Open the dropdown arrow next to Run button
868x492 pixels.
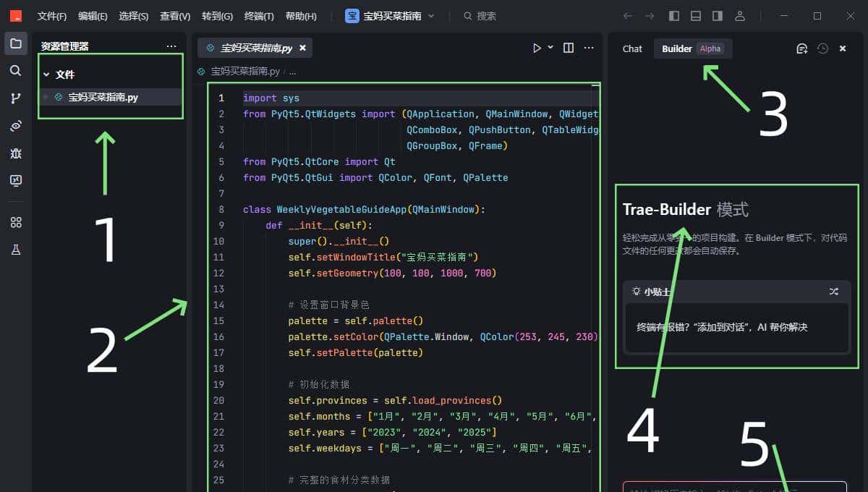point(550,48)
